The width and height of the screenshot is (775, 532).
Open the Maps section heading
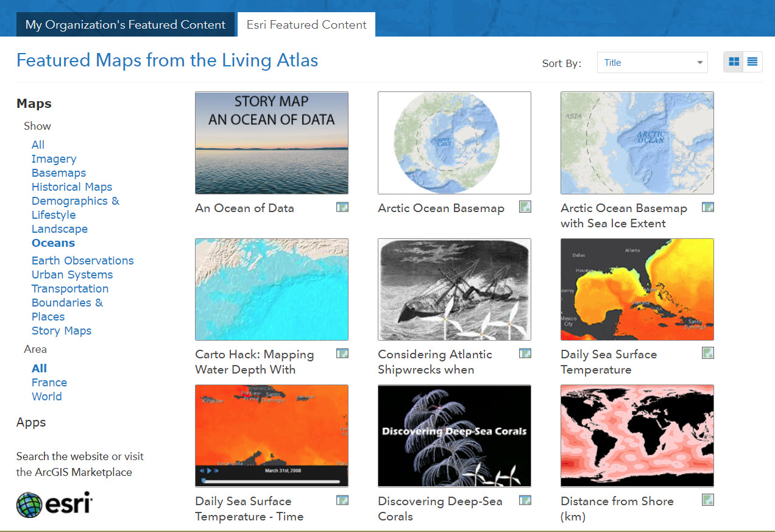(x=34, y=104)
